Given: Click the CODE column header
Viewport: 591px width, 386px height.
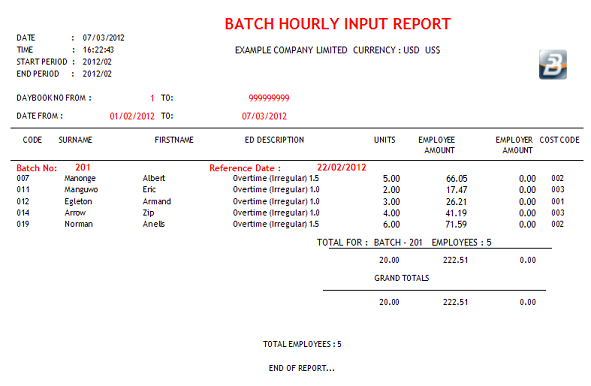Looking at the screenshot, I should [32, 140].
